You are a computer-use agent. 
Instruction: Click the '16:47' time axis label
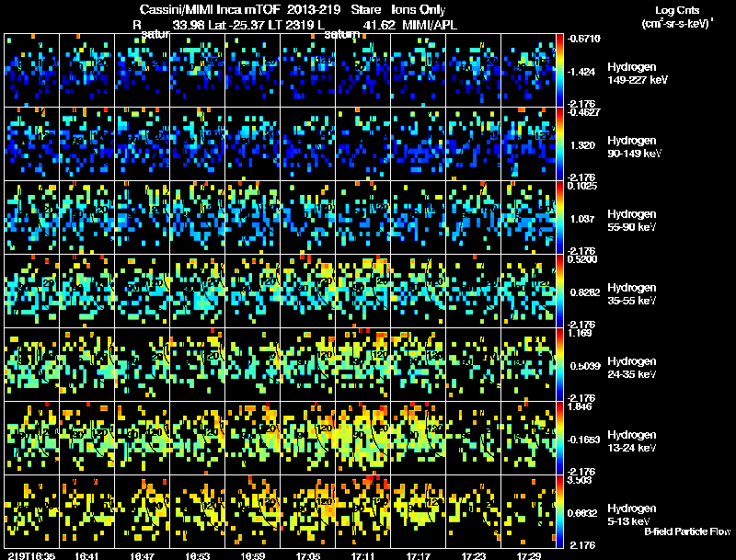(x=143, y=556)
